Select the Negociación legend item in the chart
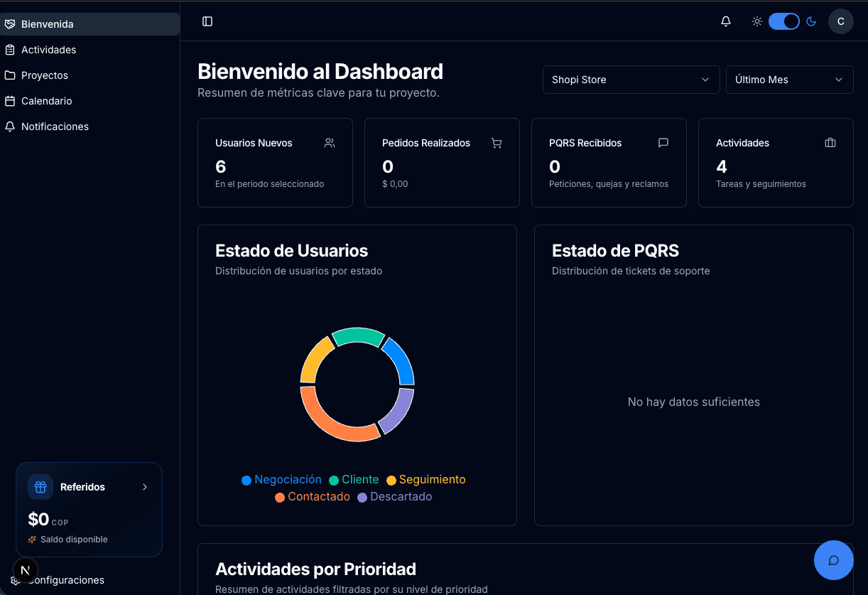Screen dimensions: 868x595 click(x=281, y=479)
